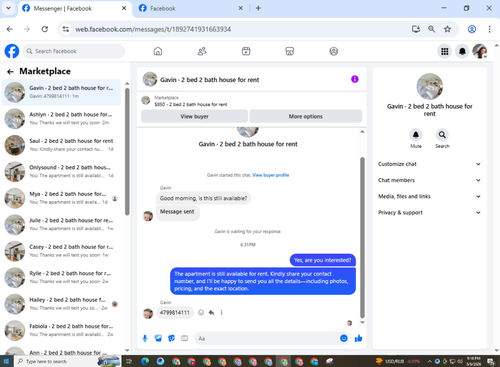The height and width of the screenshot is (367, 500).
Task: Open Mya's conversation in the list
Action: pyautogui.click(x=62, y=198)
